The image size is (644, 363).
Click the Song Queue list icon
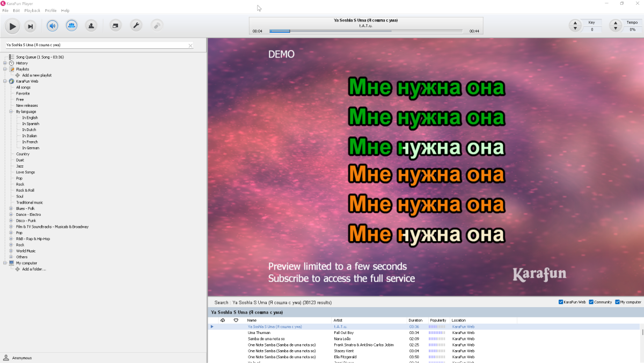[11, 57]
